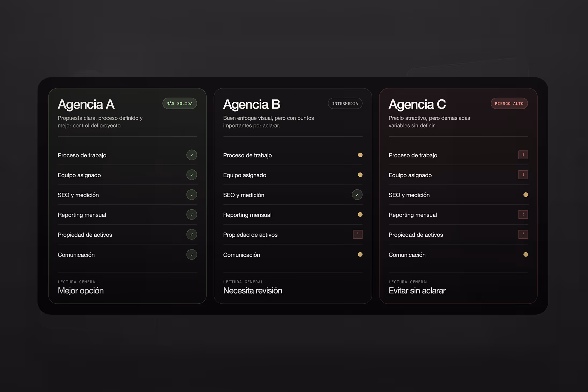The image size is (588, 392).
Task: Click Agencia C 'SEO y medición' amber dot
Action: pyautogui.click(x=525, y=195)
